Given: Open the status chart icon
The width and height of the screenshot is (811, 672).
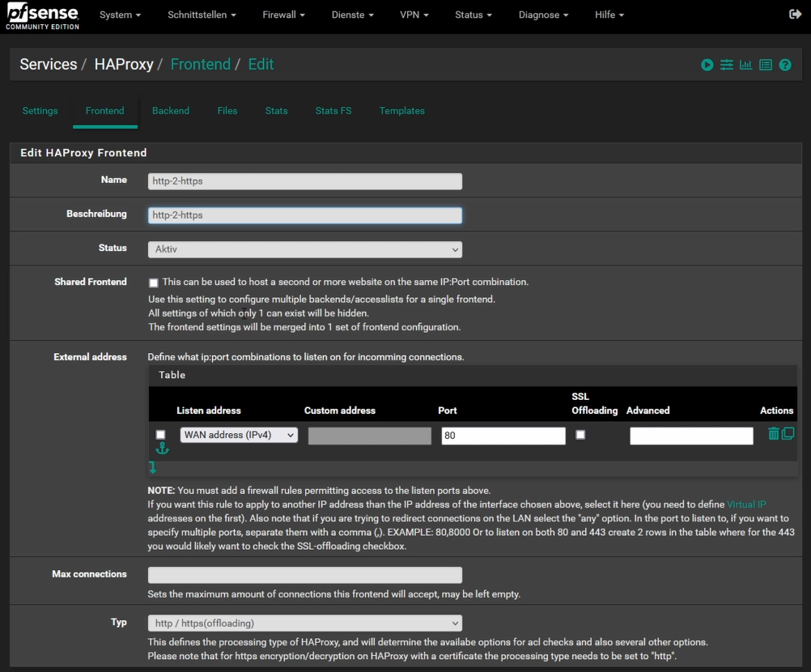Looking at the screenshot, I should pos(745,65).
